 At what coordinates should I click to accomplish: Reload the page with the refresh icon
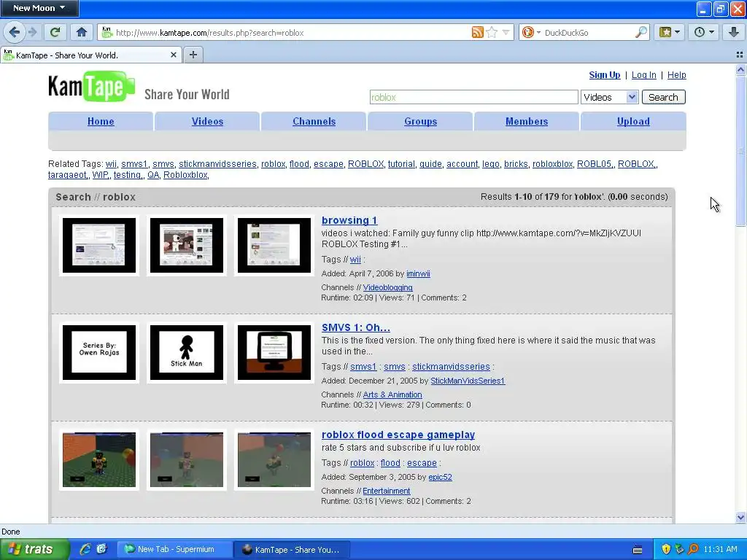(x=55, y=32)
